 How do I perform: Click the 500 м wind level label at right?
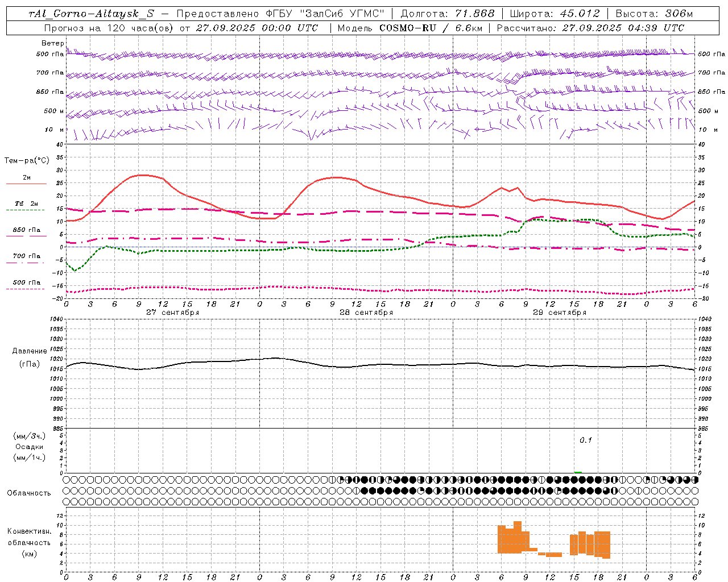[709, 111]
